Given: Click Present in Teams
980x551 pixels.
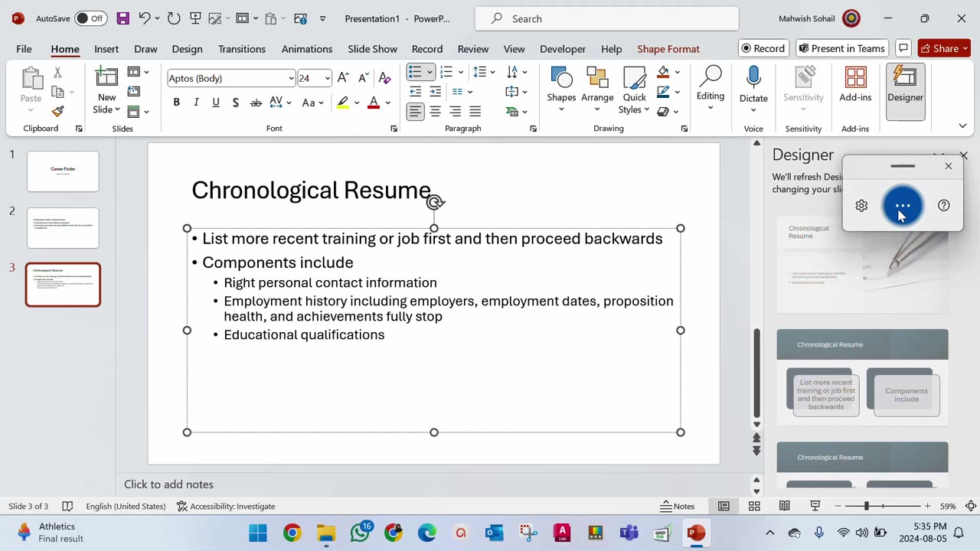Looking at the screenshot, I should point(842,48).
